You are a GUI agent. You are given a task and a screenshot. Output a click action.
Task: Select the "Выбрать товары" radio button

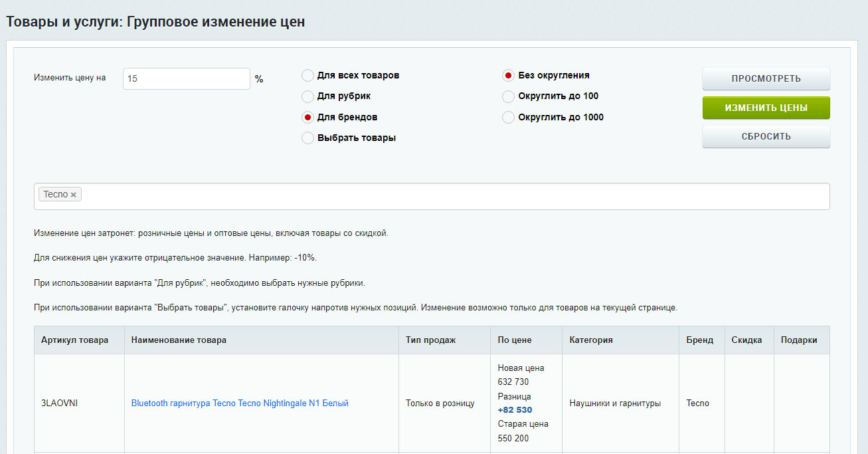tap(308, 138)
